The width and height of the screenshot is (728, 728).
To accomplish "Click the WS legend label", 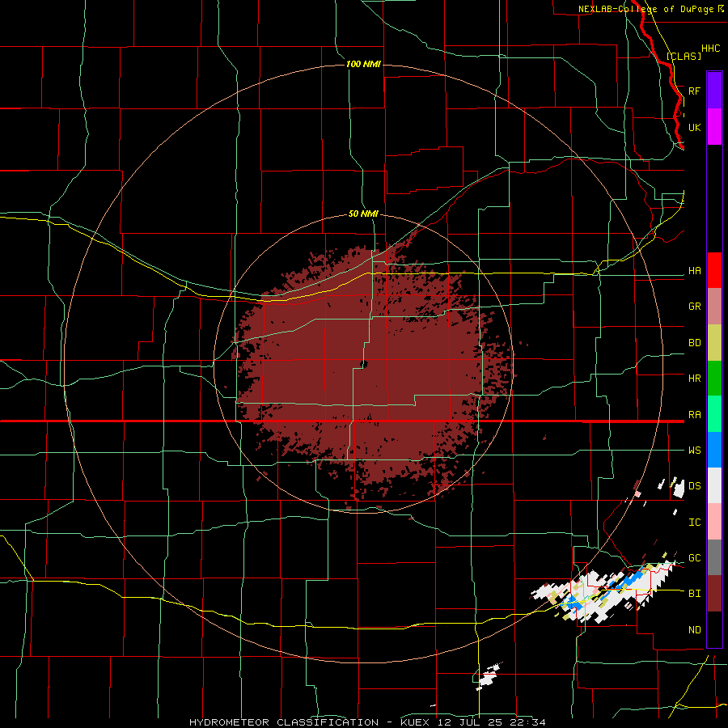I will click(695, 450).
